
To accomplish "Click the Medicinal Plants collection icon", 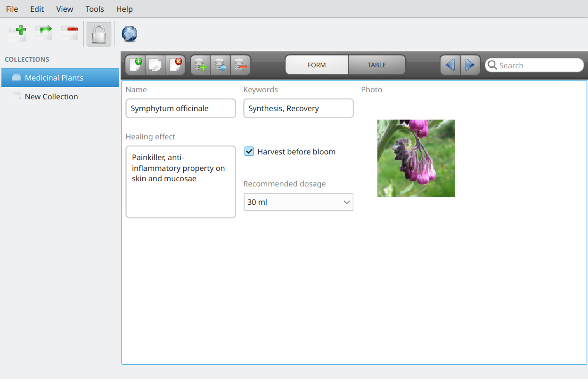I will [x=16, y=78].
